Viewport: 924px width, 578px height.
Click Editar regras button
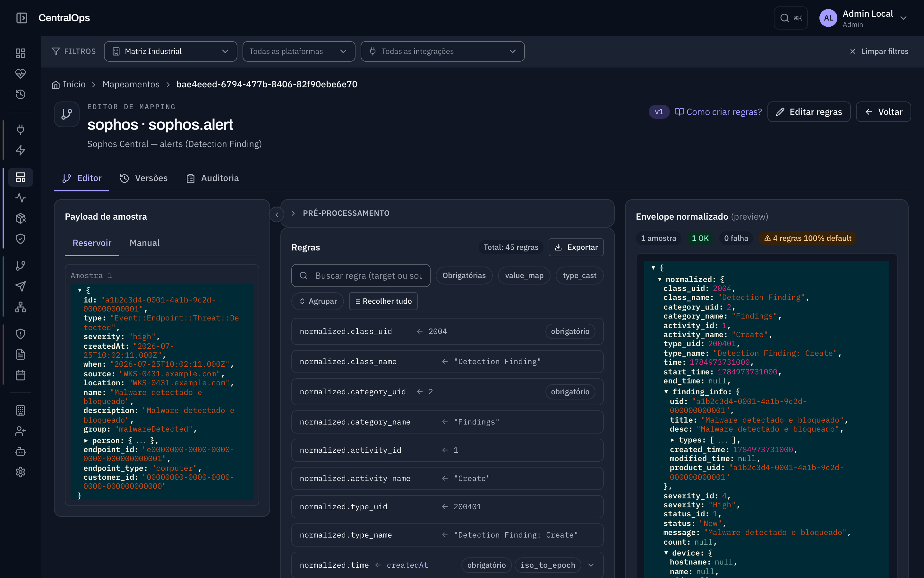tap(809, 112)
